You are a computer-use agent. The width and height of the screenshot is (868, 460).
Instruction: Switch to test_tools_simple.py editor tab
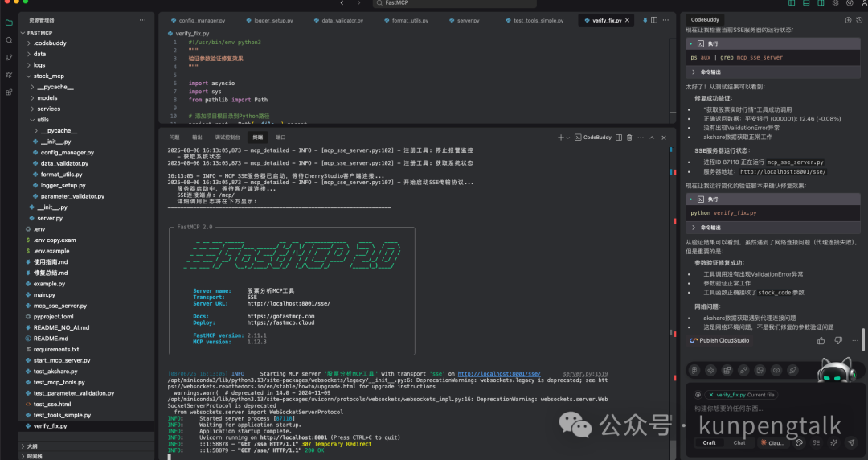[534, 20]
